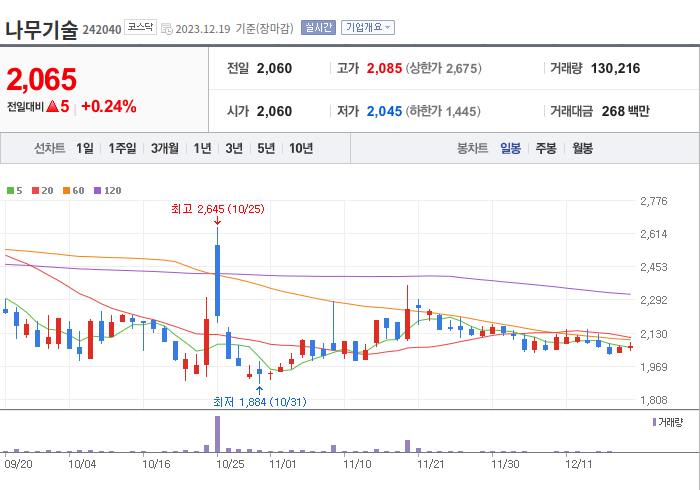This screenshot has height=490, width=700.
Task: Click the orange 60-day moving average swatch
Action: pos(67,191)
